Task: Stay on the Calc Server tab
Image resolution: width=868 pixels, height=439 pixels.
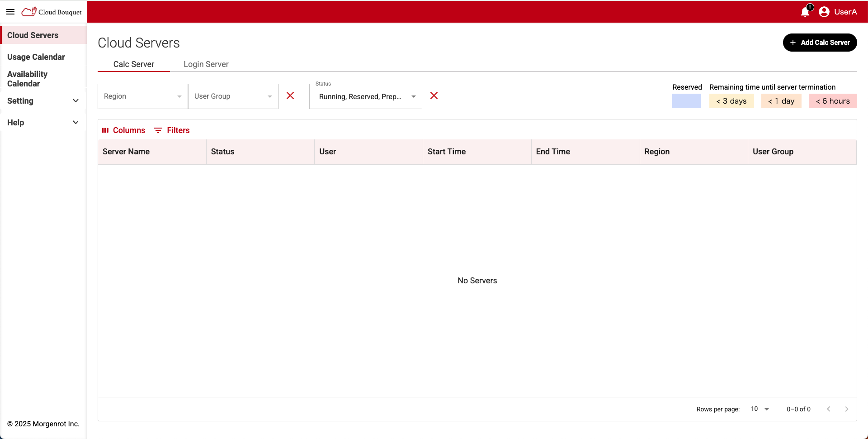Action: pyautogui.click(x=134, y=64)
